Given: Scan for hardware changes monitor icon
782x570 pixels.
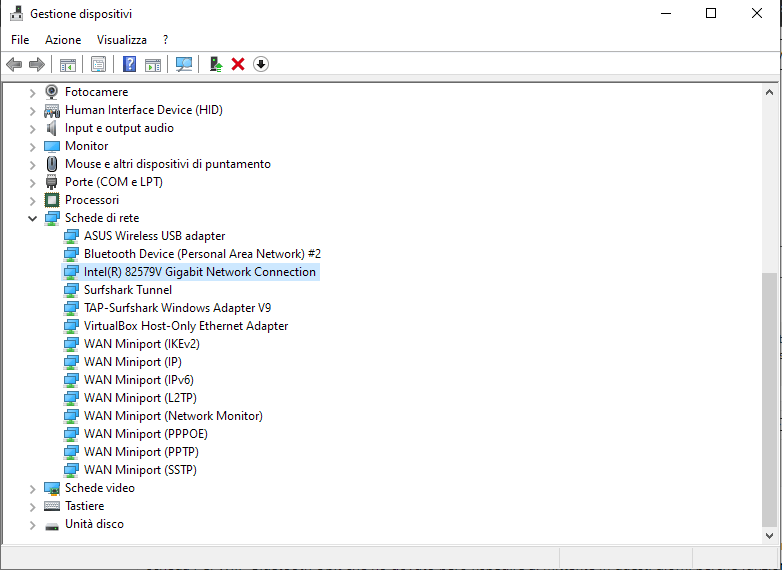Looking at the screenshot, I should 184,64.
